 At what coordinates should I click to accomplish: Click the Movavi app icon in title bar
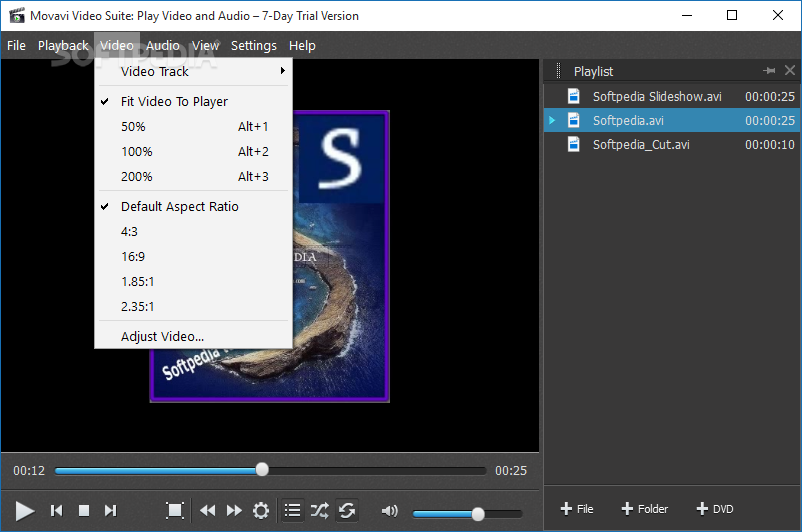point(16,15)
